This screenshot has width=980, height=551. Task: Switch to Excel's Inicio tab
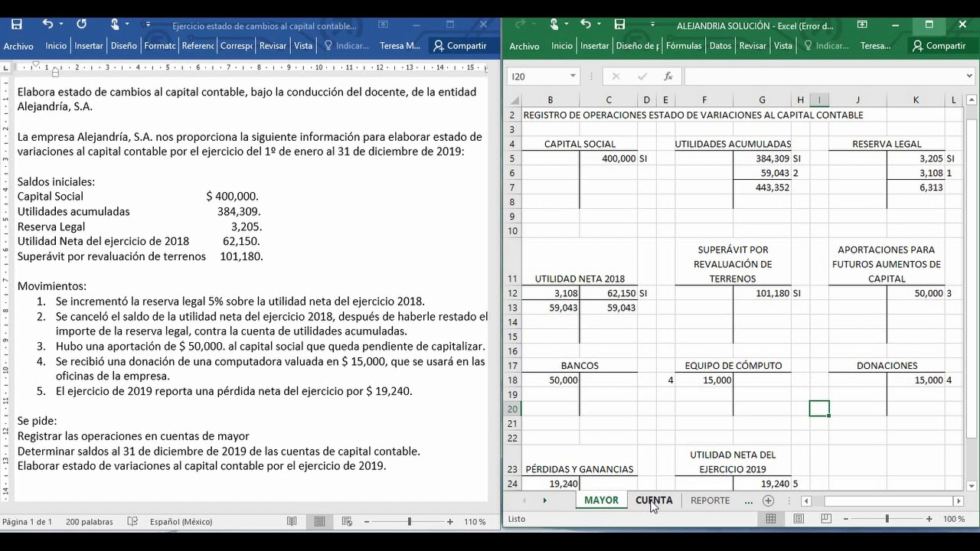[x=562, y=46]
